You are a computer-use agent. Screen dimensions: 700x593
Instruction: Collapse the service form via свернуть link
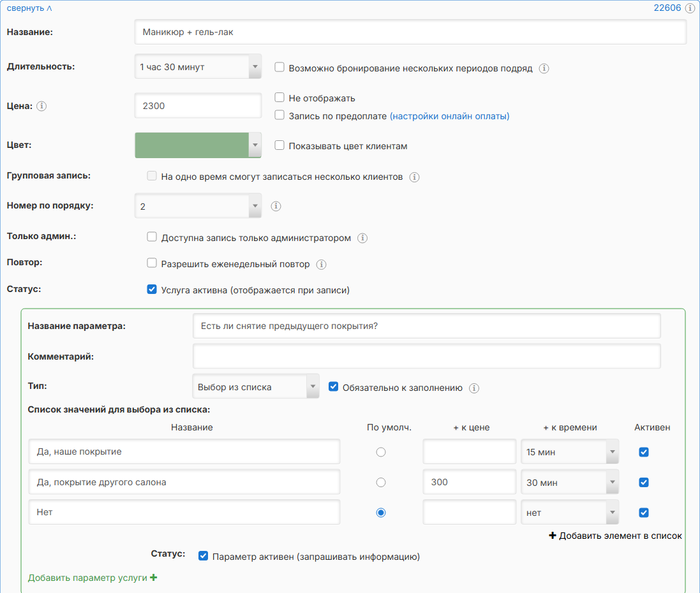click(x=29, y=8)
